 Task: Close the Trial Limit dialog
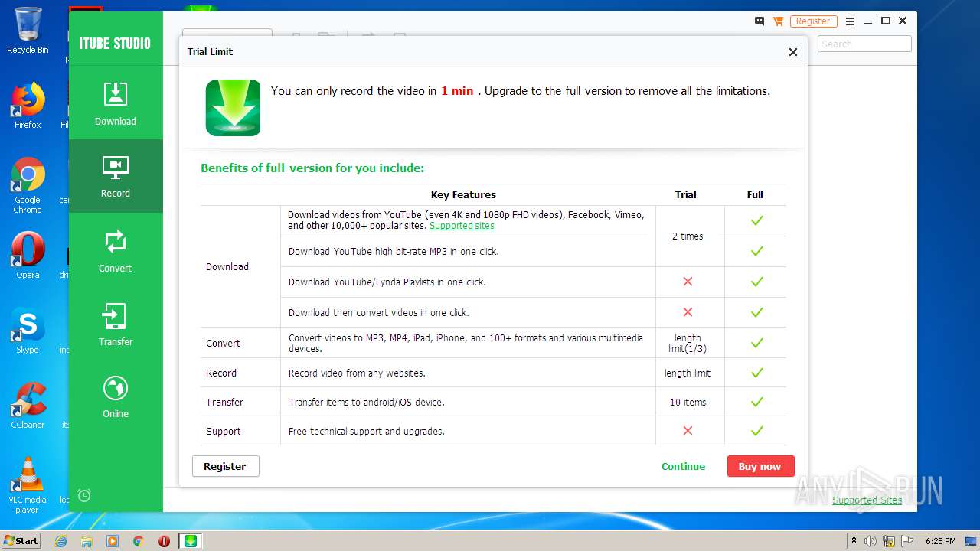tap(793, 52)
